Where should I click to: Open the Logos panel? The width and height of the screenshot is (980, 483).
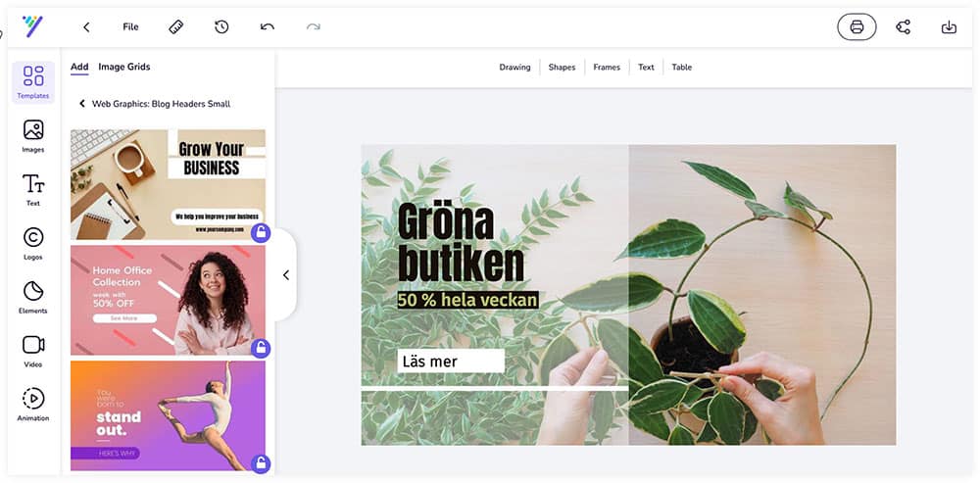coord(33,243)
